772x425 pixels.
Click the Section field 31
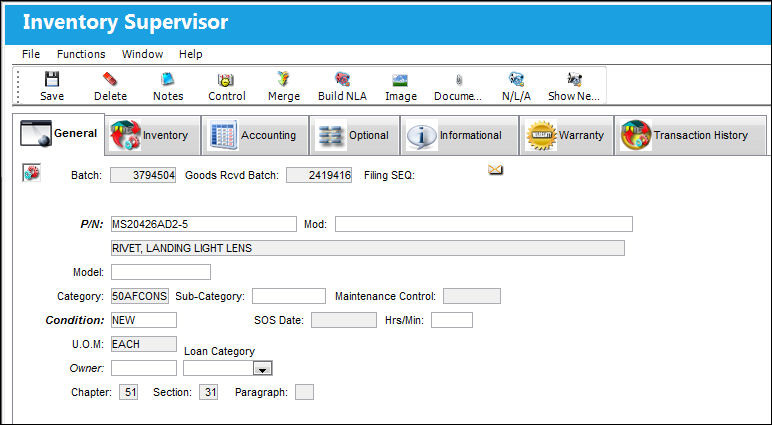tap(209, 392)
